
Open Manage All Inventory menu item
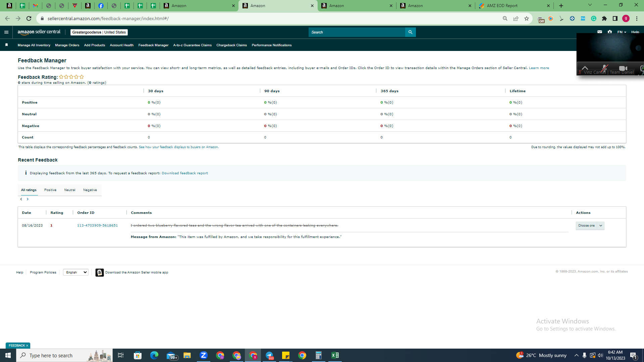(34, 45)
